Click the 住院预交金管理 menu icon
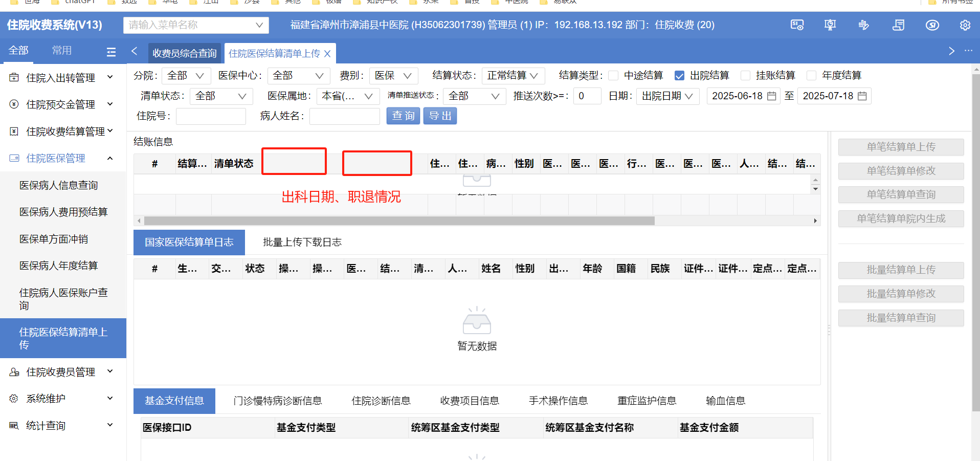 [14, 104]
